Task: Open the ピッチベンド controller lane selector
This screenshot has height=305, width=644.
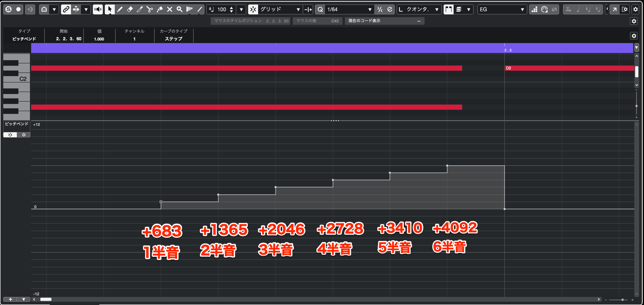Action: click(17, 124)
